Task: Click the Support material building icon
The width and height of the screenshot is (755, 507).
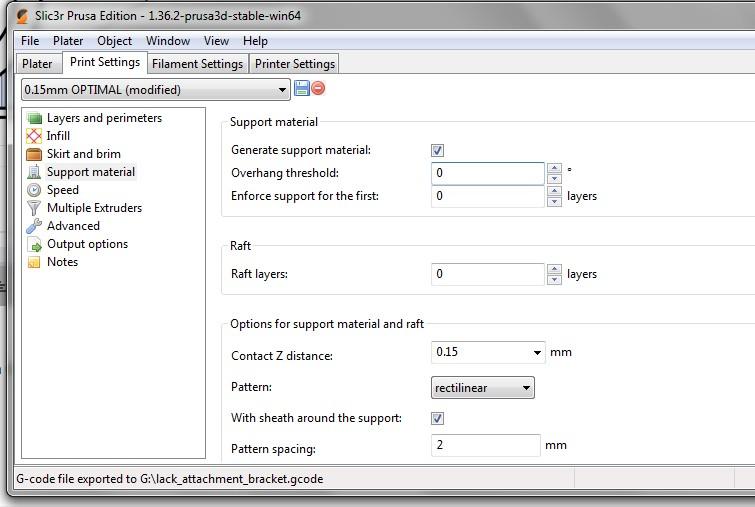Action: click(34, 172)
